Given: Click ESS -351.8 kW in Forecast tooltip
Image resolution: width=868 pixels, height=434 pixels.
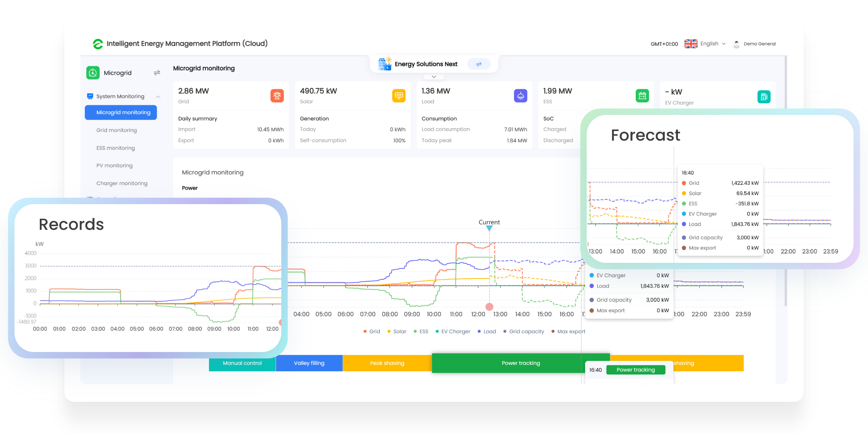Looking at the screenshot, I should pos(720,204).
